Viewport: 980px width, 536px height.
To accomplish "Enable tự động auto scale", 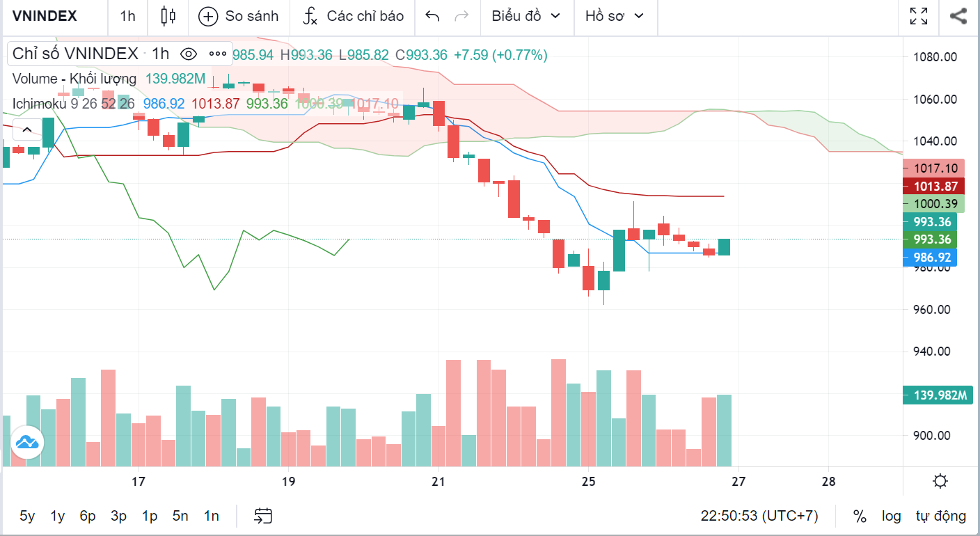I will [940, 516].
